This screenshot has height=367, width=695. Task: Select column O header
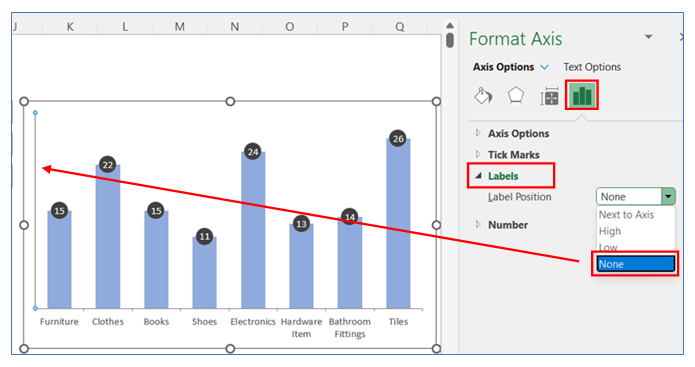[x=289, y=27]
